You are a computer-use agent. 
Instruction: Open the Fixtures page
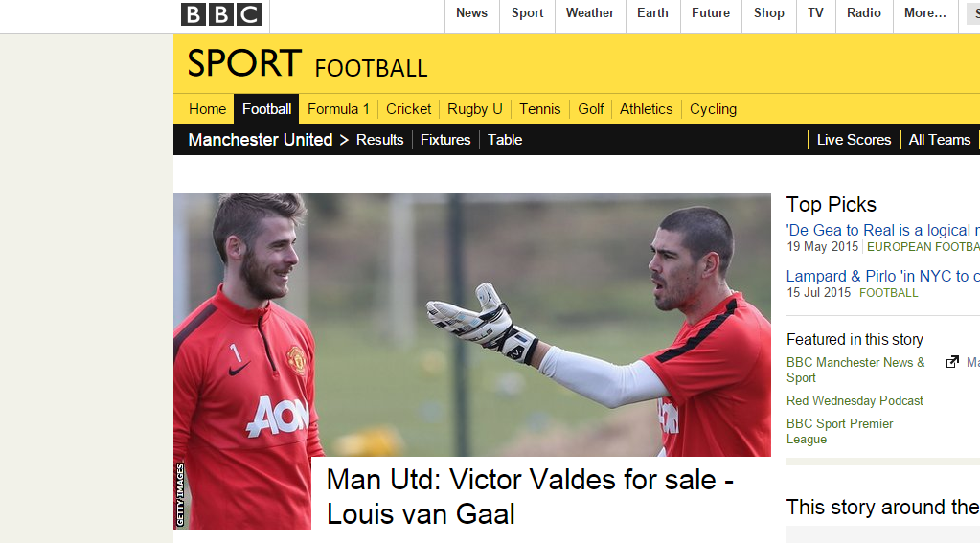tap(445, 140)
